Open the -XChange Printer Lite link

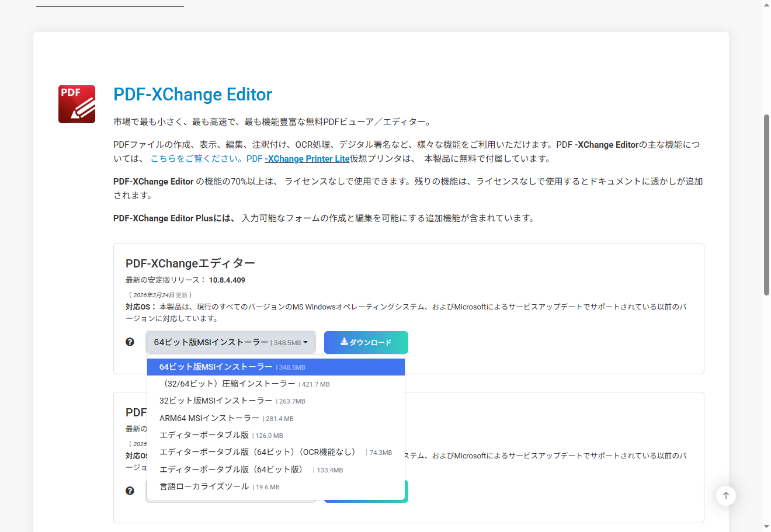[x=307, y=158]
